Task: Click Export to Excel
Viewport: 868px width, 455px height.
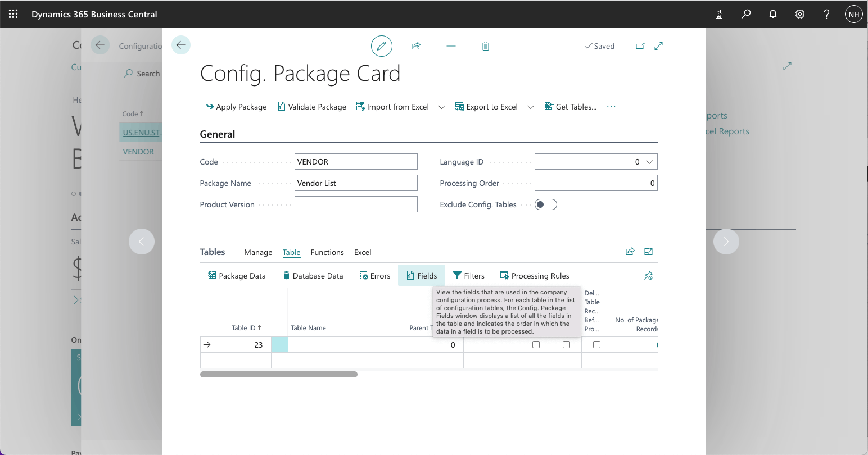Action: click(x=486, y=107)
